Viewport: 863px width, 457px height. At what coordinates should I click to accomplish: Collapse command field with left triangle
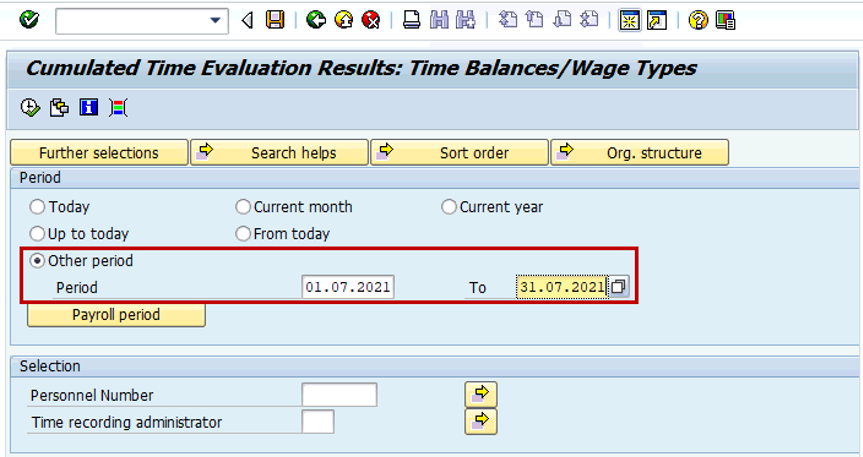[x=248, y=21]
